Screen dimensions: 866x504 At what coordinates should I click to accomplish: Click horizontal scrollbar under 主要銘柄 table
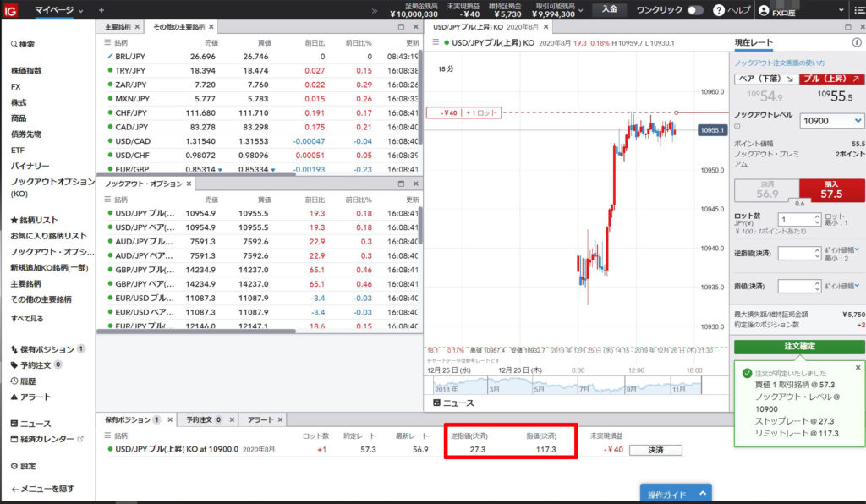[x=196, y=174]
